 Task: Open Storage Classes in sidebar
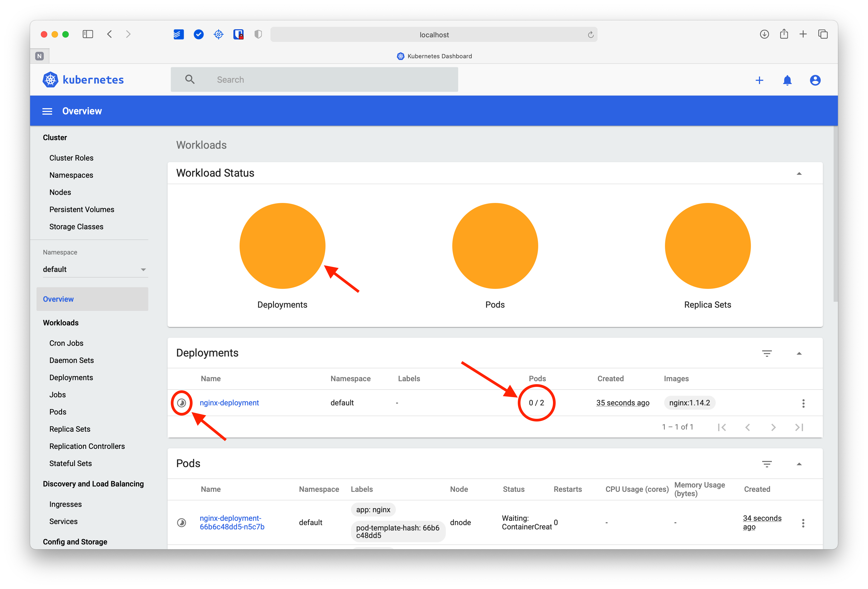[x=76, y=227]
